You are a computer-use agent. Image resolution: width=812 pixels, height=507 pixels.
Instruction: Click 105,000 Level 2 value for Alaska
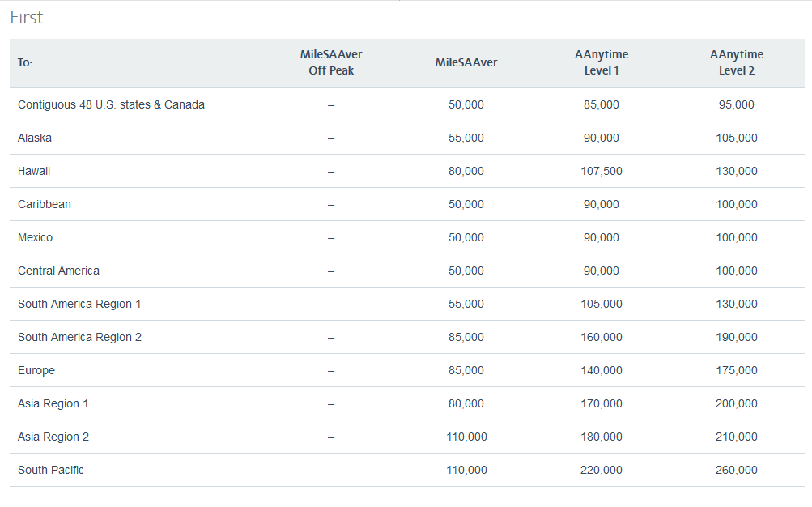coord(737,138)
